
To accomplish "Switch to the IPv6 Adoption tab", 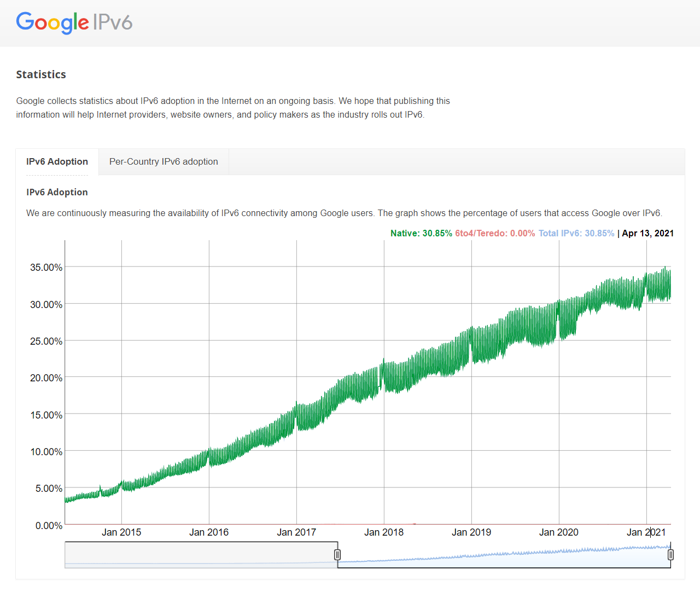I will (x=57, y=161).
